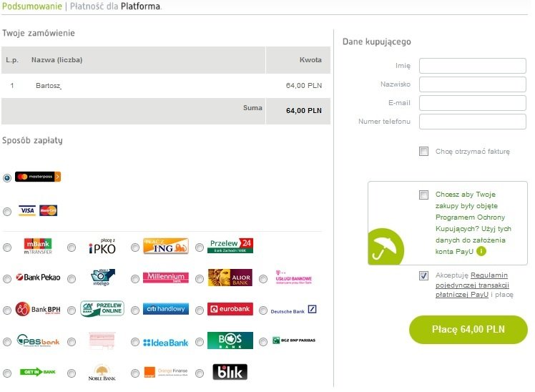Click the BOŚ Bank logo
The image size is (535, 392).
(230, 340)
